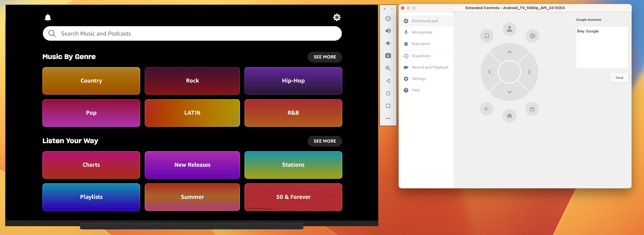Open the Summer tile

(x=192, y=197)
